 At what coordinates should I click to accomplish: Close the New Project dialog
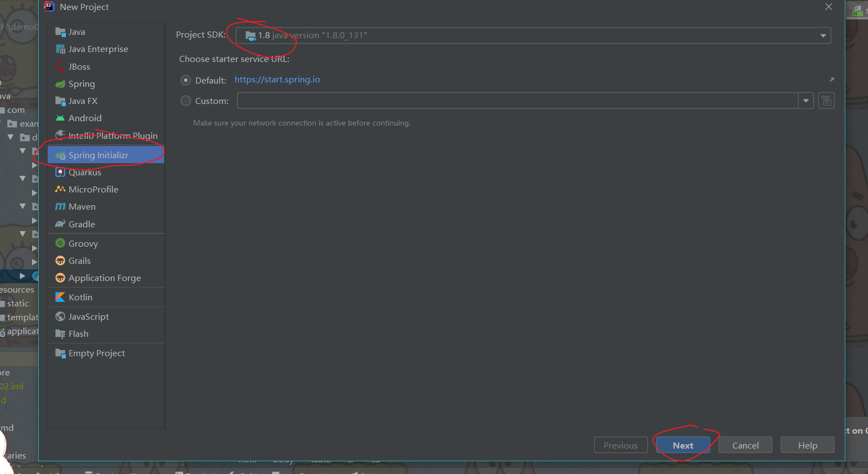pyautogui.click(x=828, y=7)
